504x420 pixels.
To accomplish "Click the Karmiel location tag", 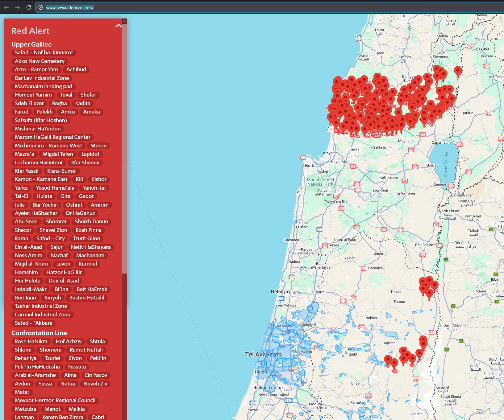I will (x=88, y=264).
